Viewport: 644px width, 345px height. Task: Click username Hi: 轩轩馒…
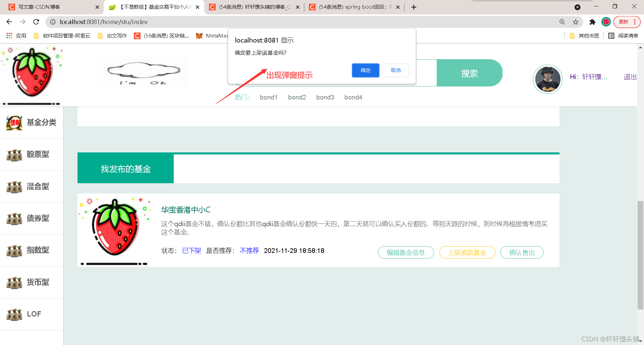[589, 77]
